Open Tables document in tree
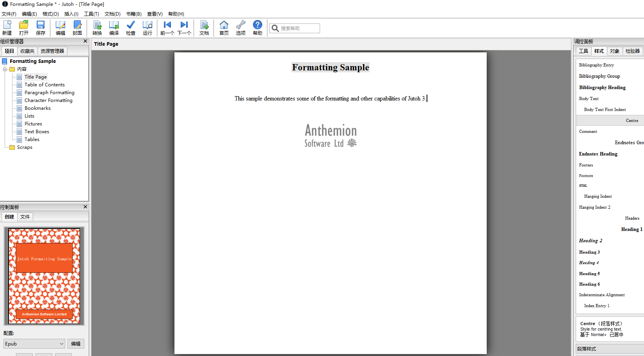Image resolution: width=644 pixels, height=356 pixels. tap(32, 140)
